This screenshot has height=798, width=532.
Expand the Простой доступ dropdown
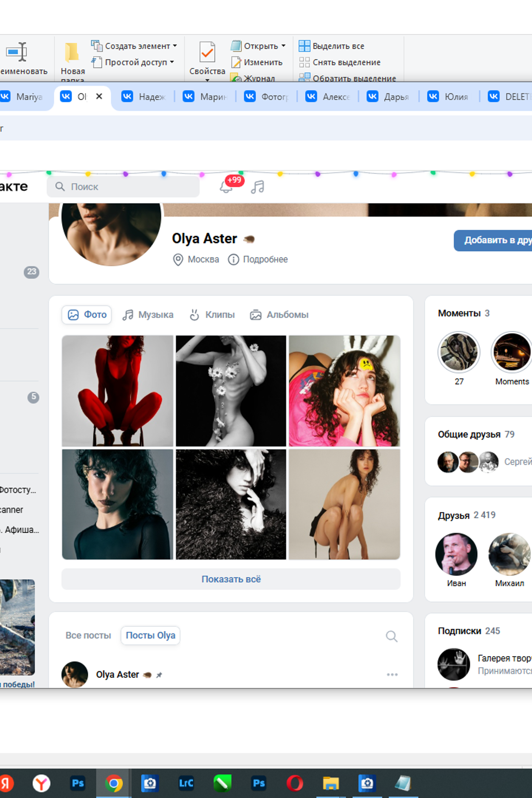click(x=172, y=62)
